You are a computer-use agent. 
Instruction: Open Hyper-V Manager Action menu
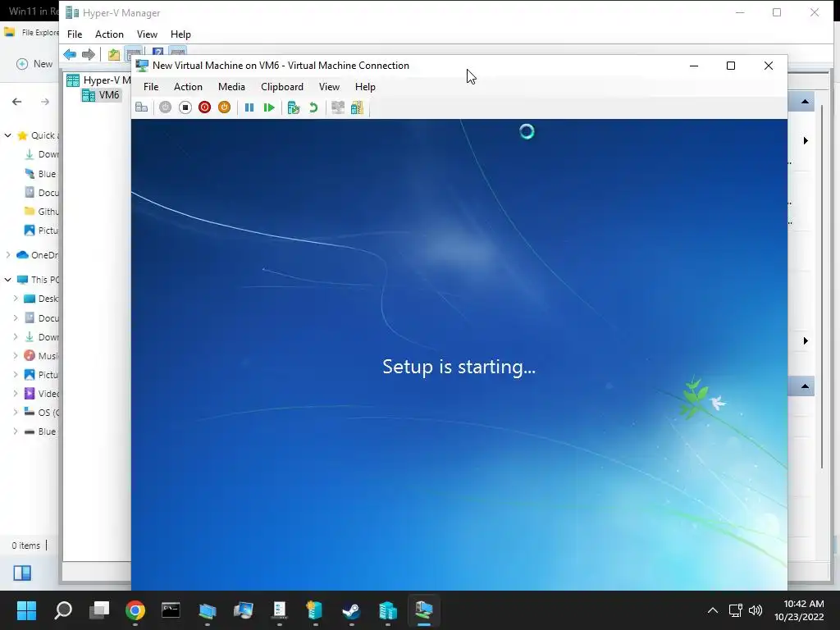coord(109,34)
